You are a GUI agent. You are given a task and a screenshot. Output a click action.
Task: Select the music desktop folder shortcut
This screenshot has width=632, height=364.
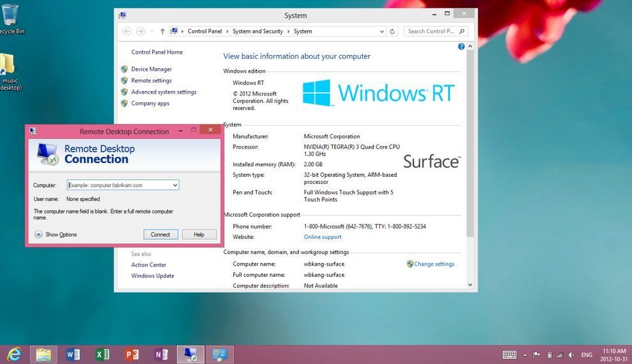coord(9,72)
